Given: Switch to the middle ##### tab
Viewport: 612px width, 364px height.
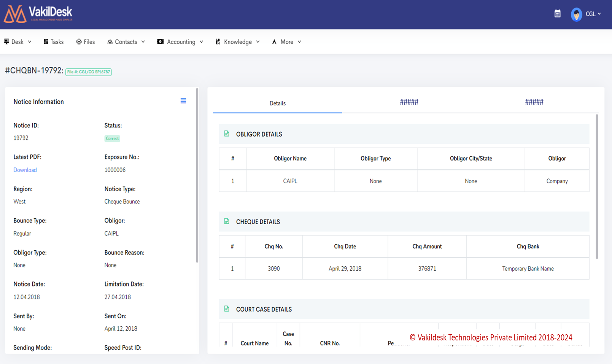Looking at the screenshot, I should (x=409, y=102).
